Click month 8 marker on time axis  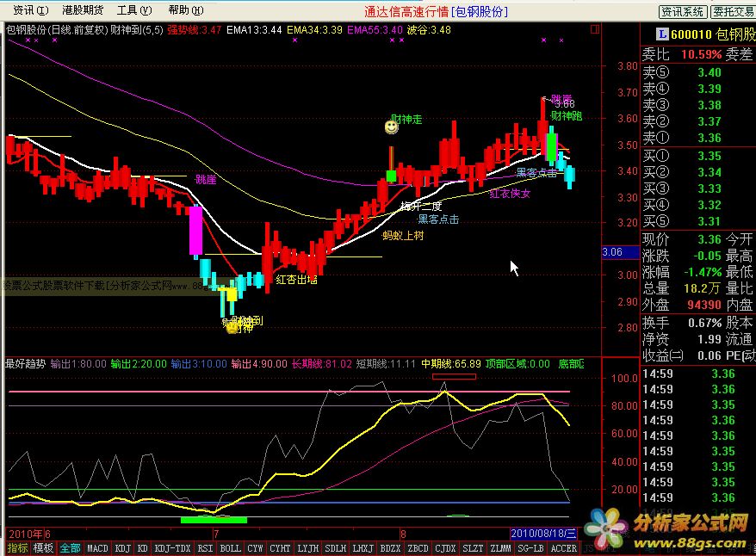[x=403, y=534]
